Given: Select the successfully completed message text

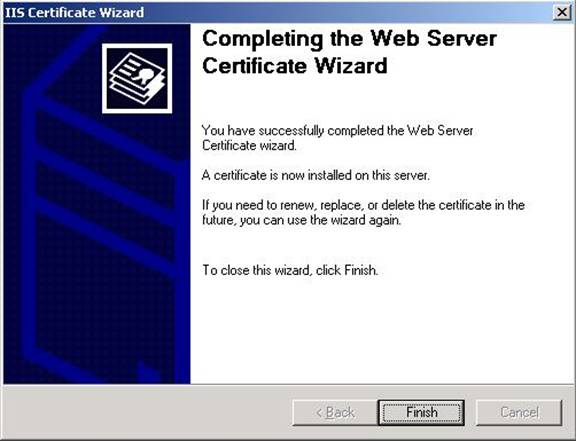Looking at the screenshot, I should [x=337, y=138].
